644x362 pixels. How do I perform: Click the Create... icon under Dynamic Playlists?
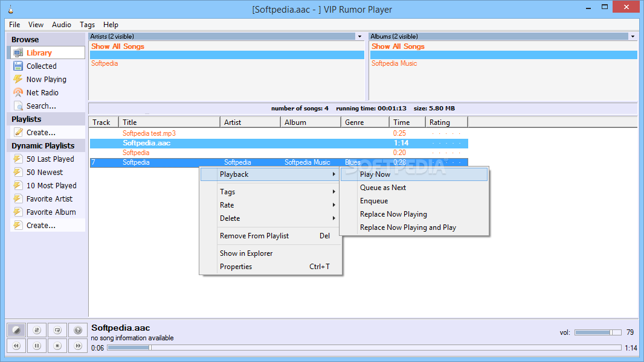pos(18,225)
